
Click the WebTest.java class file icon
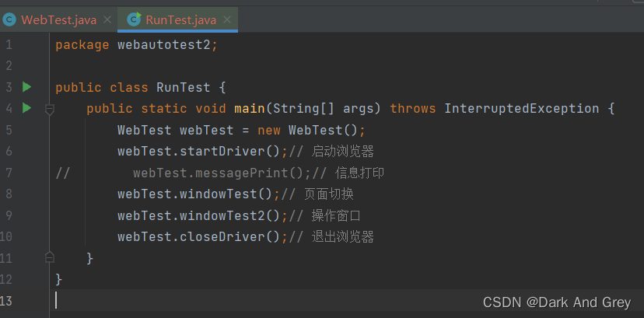pos(9,19)
